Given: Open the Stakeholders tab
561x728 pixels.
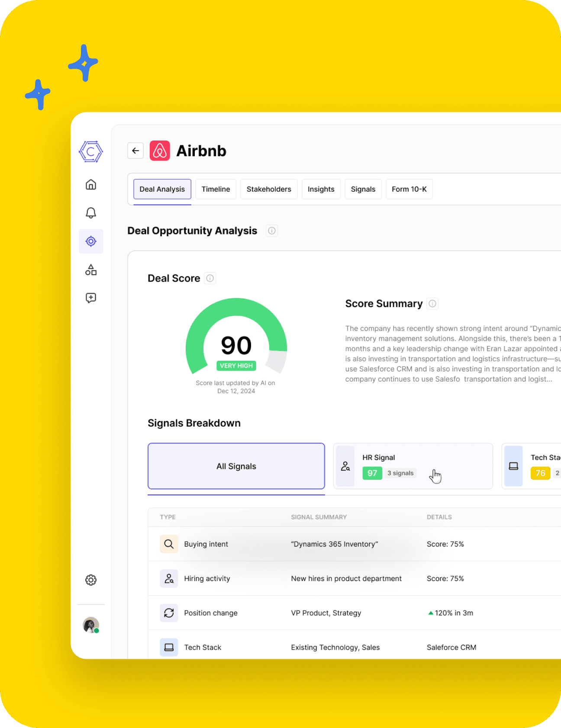Looking at the screenshot, I should pyautogui.click(x=269, y=189).
